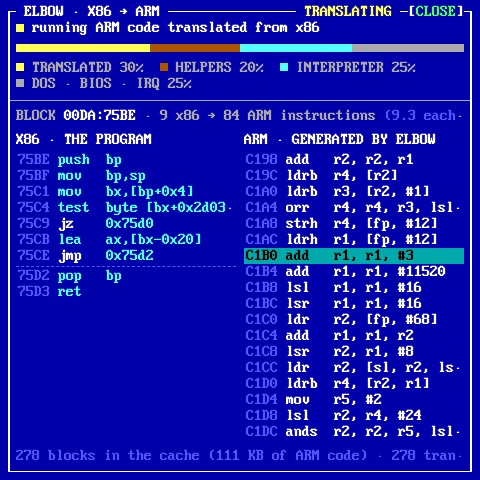Select ARM line C1AC ldrh r1, [fp, #12]
The width and height of the screenshot is (480, 480).
(354, 239)
